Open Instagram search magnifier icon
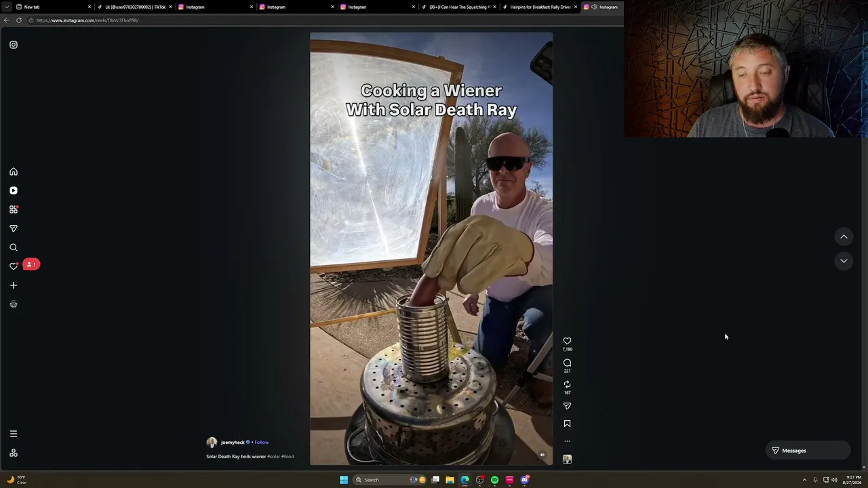The width and height of the screenshot is (868, 488). (x=14, y=247)
